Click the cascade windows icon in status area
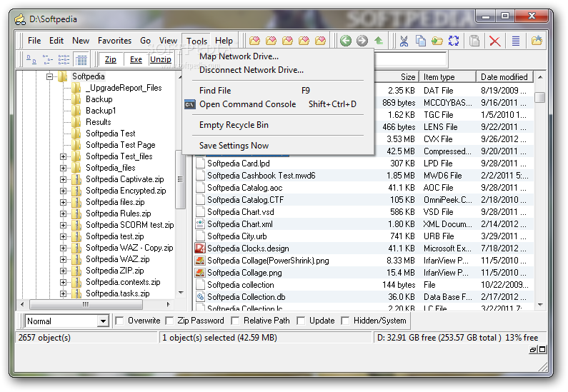The image size is (568, 392). (x=533, y=349)
